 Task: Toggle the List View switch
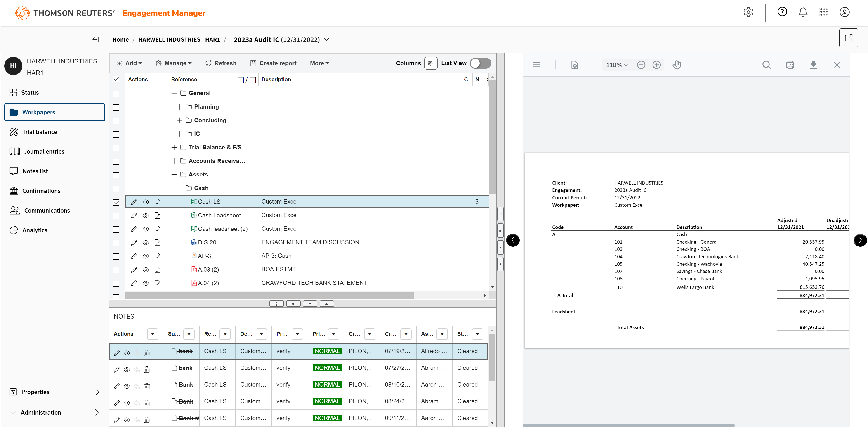(480, 63)
